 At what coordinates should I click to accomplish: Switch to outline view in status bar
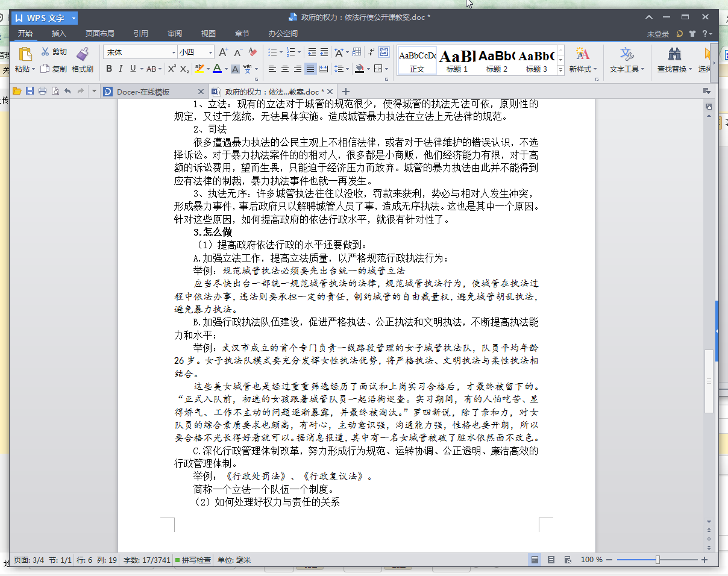[x=551, y=560]
